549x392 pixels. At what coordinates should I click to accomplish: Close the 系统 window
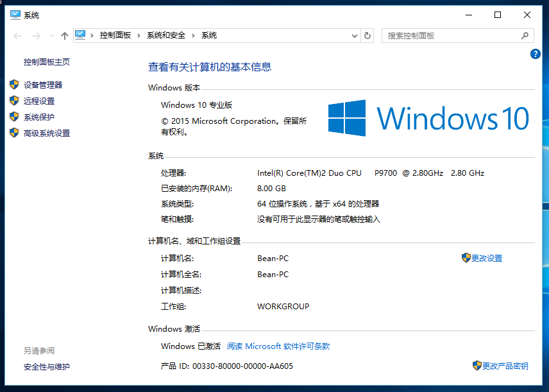(527, 15)
